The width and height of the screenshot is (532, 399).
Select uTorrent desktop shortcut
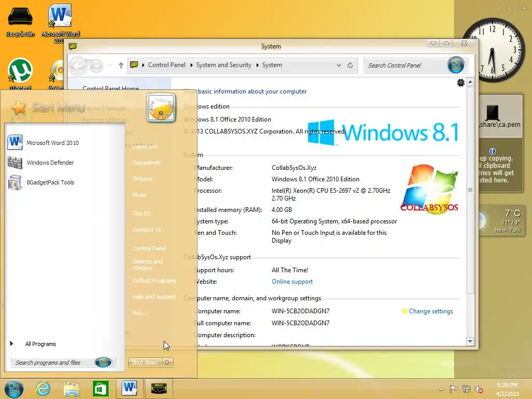pyautogui.click(x=20, y=74)
